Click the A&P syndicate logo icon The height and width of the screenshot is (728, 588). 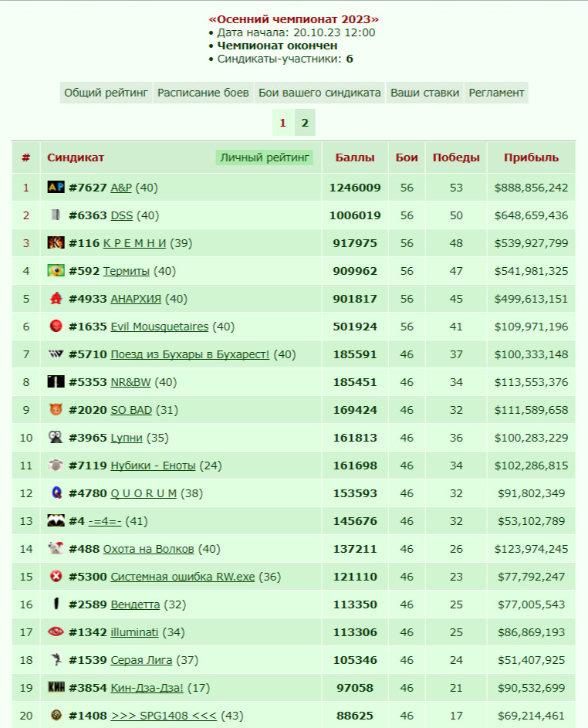tap(56, 187)
